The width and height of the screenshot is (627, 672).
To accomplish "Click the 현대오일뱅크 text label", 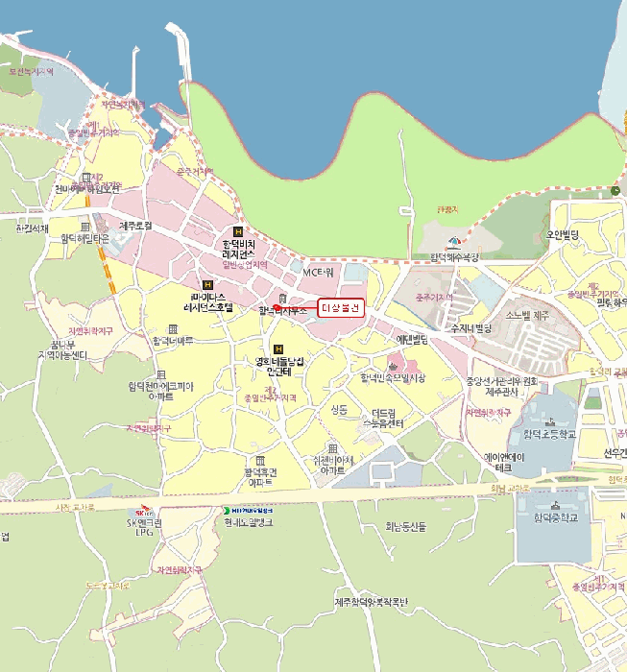I will (249, 522).
